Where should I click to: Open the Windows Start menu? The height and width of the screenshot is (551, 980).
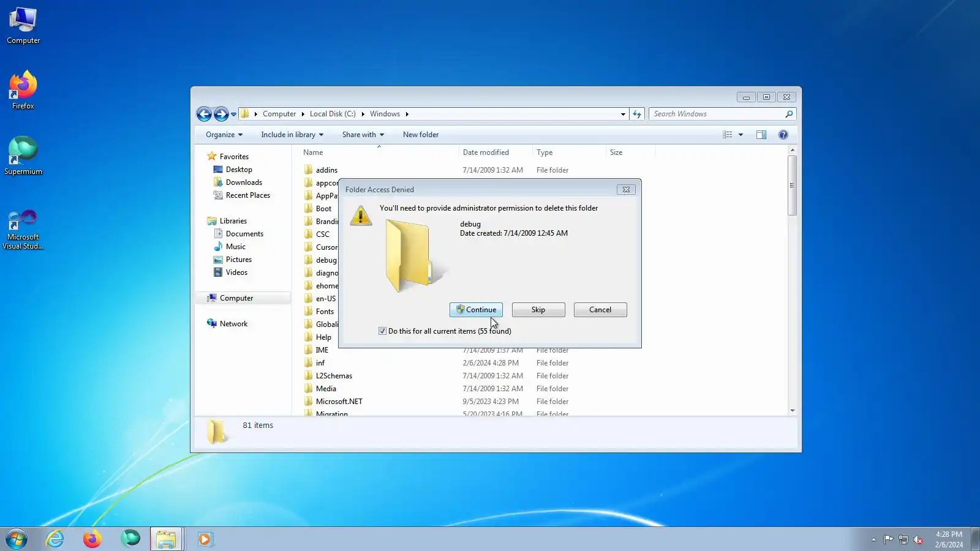17,539
